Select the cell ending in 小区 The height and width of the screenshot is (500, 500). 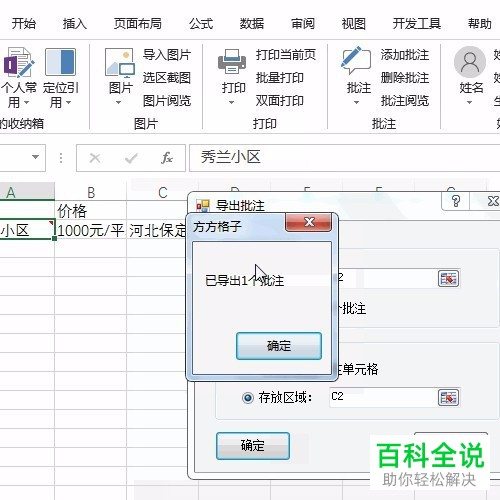click(x=27, y=230)
